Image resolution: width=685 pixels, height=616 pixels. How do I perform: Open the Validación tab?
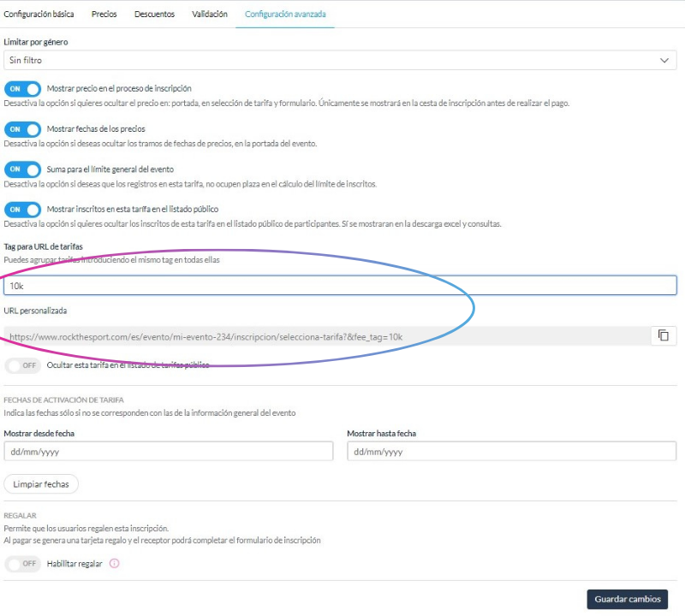(210, 14)
